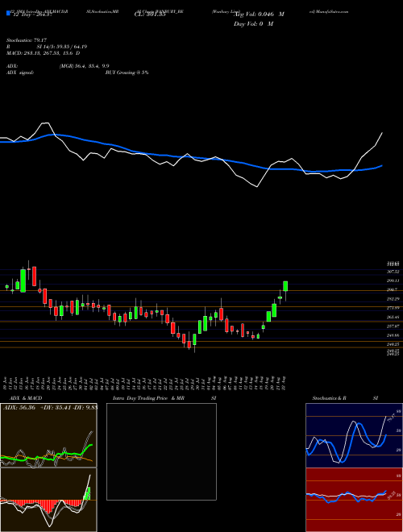Click the 299.11 price axis label

[x=393, y=281]
